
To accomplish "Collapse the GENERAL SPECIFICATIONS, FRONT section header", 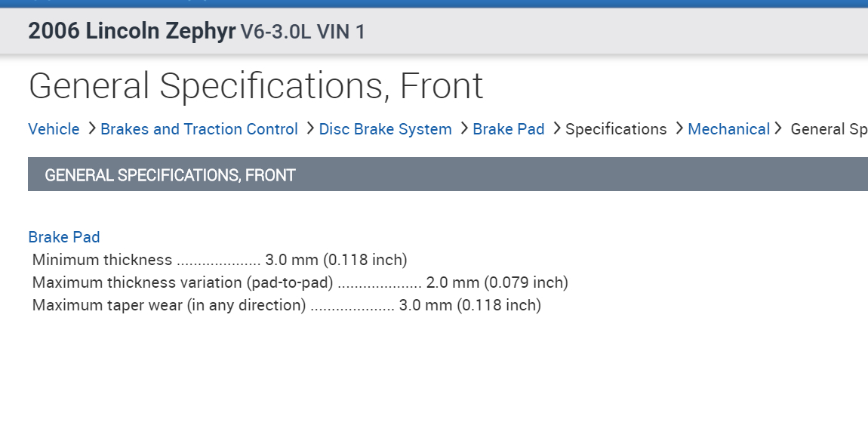I will pos(170,175).
